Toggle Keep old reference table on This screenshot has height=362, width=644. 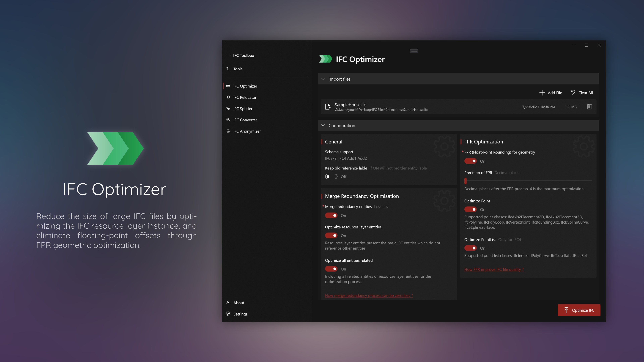coord(331,176)
